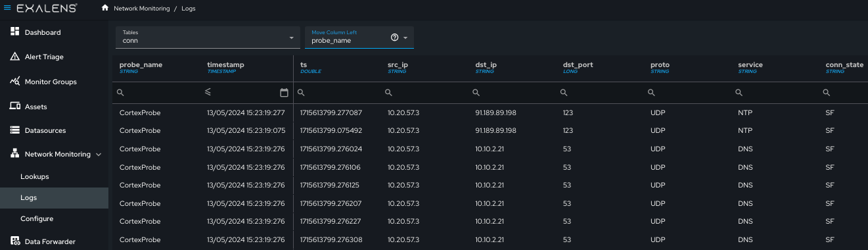Click the Network Monitoring tree icon
The height and width of the screenshot is (250, 868).
(x=15, y=154)
